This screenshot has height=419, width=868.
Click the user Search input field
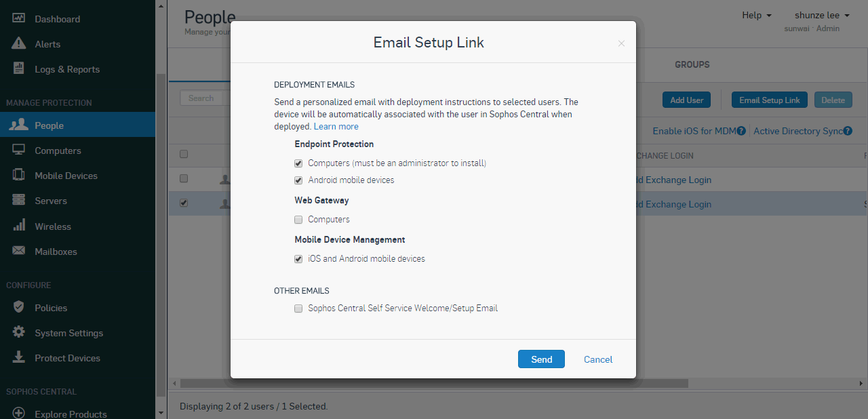click(x=205, y=98)
